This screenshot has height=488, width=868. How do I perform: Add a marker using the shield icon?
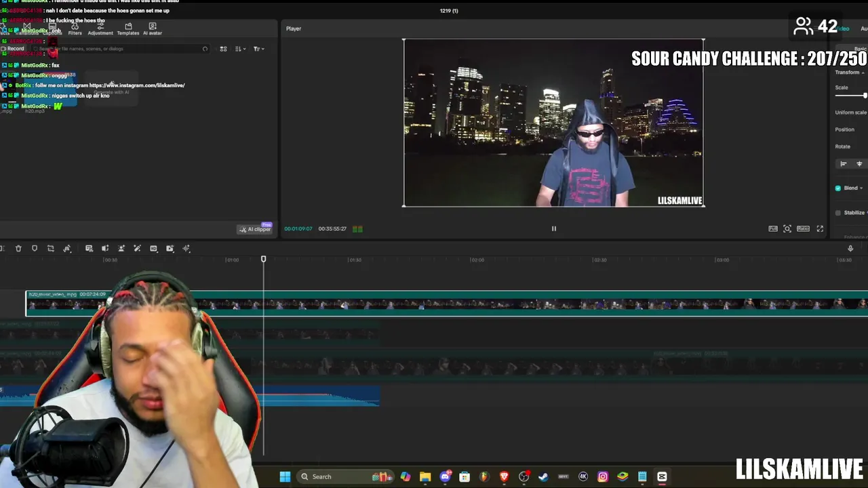tap(35, 249)
